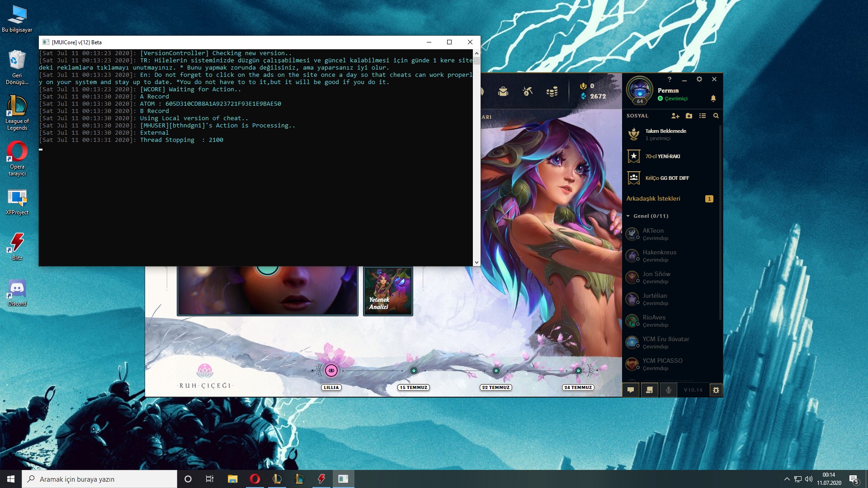The image size is (868, 488).
Task: Click the new friend folder icon
Action: pos(689,116)
